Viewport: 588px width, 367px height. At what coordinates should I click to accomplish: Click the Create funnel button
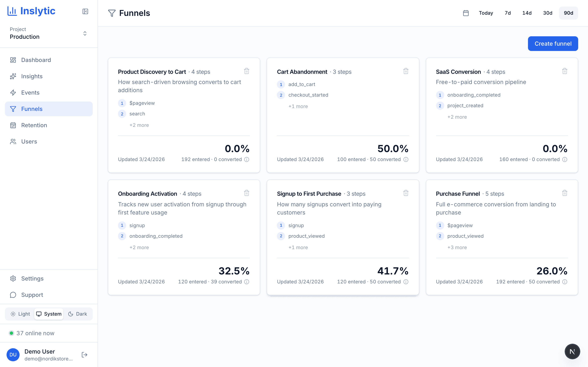[553, 43]
